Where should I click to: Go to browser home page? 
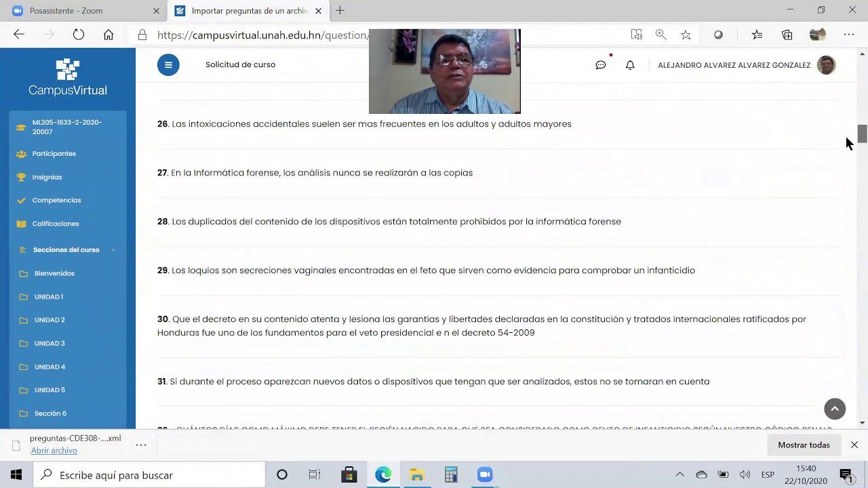tap(108, 35)
